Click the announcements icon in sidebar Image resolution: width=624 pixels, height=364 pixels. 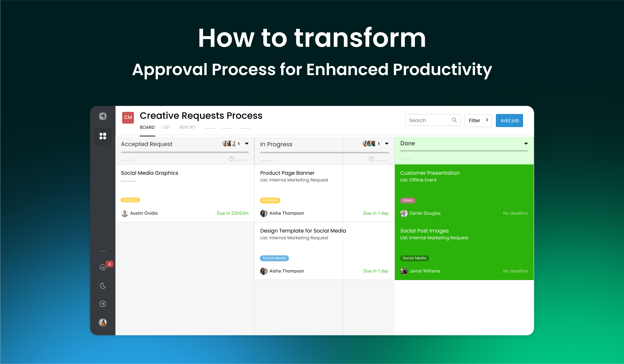103,304
